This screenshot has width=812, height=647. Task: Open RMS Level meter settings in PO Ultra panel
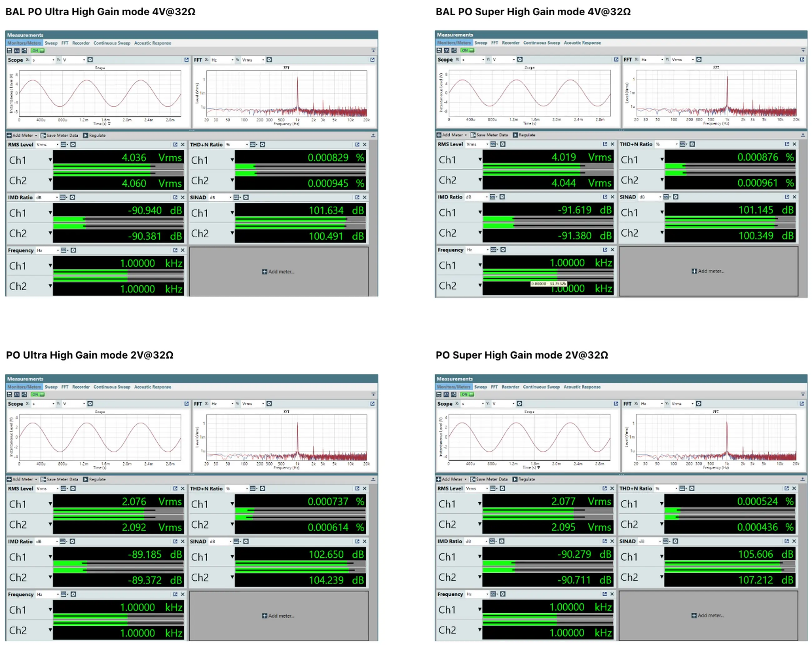click(x=73, y=488)
